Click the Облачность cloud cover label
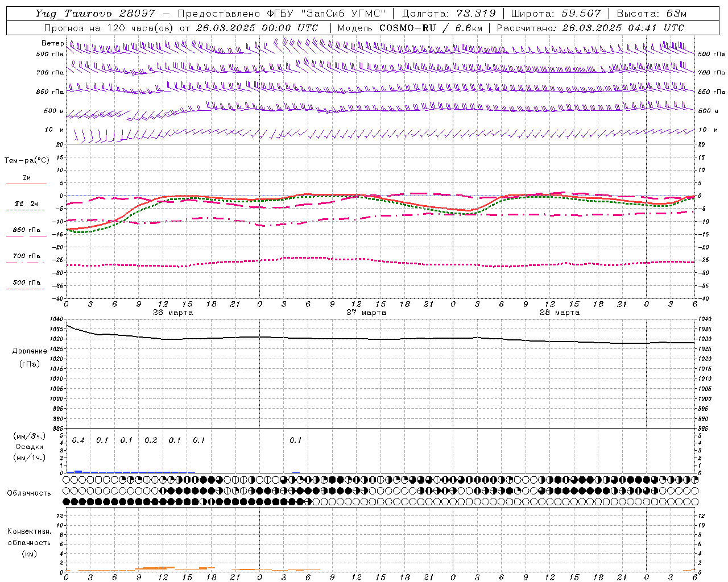 pyautogui.click(x=29, y=493)
